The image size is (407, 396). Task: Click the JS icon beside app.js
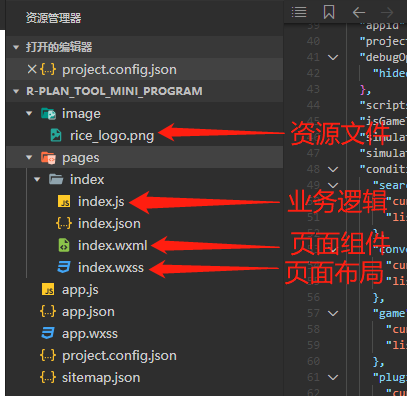[x=48, y=290]
